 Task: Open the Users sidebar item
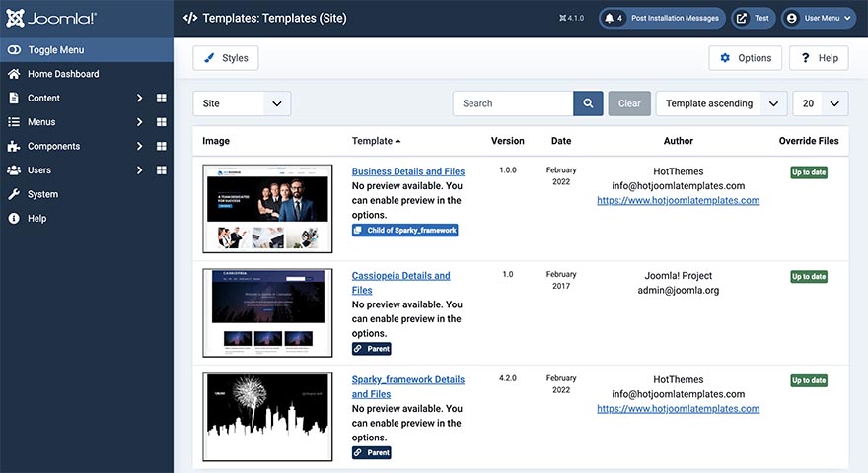tap(39, 170)
